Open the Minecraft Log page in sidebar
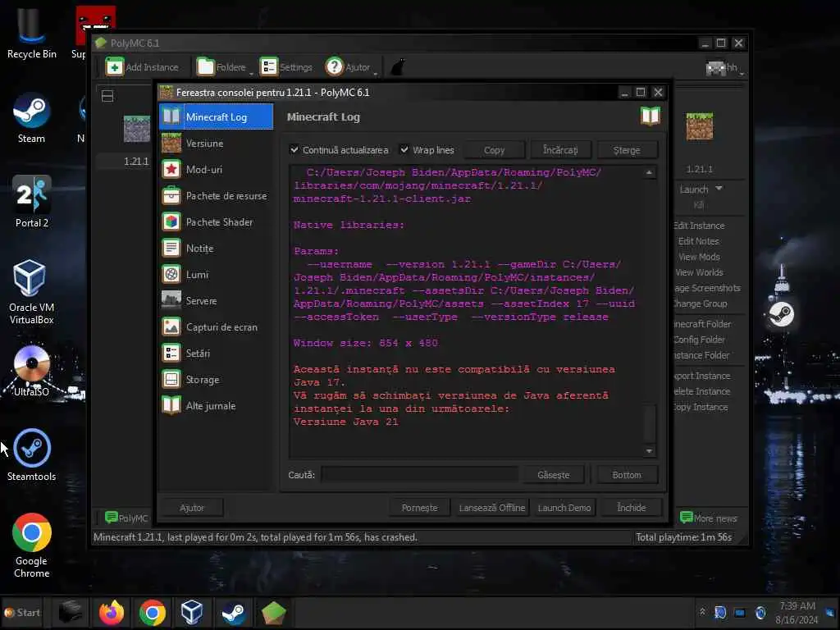Viewport: 840px width, 630px height. 216,116
